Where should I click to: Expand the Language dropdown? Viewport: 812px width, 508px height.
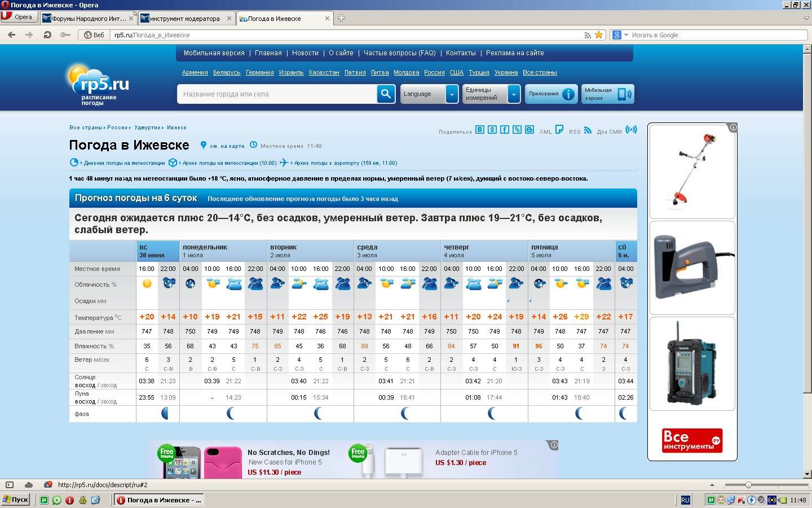coord(452,94)
